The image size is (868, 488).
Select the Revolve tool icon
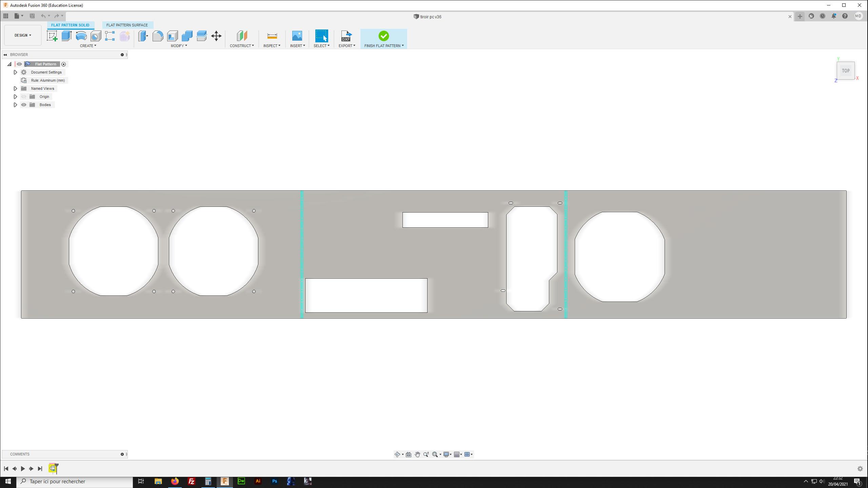click(x=81, y=36)
